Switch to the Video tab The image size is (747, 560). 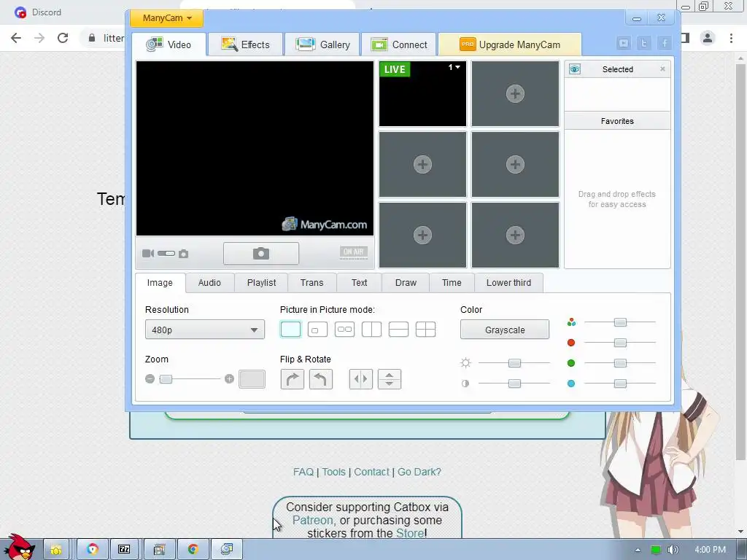coord(169,44)
